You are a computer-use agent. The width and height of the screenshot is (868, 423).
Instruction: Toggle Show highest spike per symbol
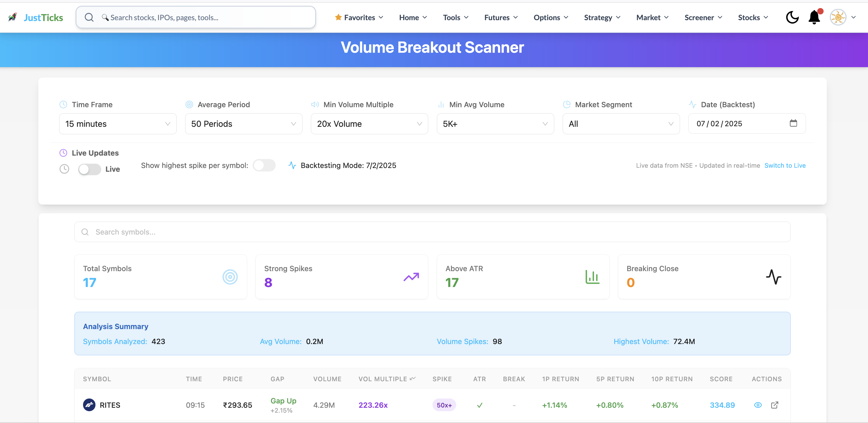point(264,165)
